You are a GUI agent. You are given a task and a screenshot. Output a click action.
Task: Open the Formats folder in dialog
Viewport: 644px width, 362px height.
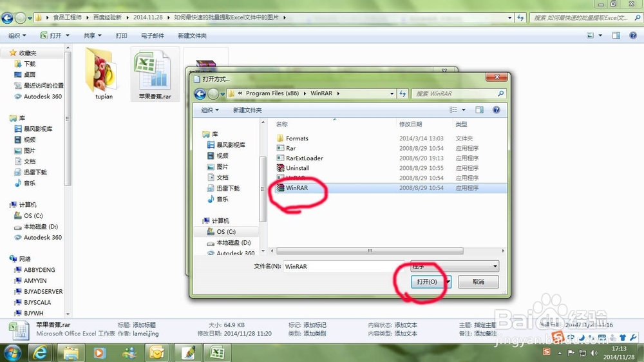tap(296, 138)
